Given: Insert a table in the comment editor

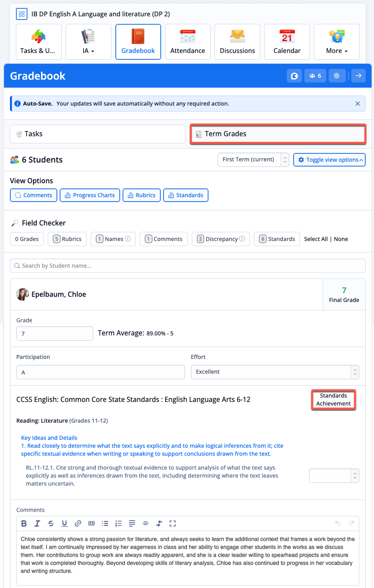Looking at the screenshot, I should 92,523.
